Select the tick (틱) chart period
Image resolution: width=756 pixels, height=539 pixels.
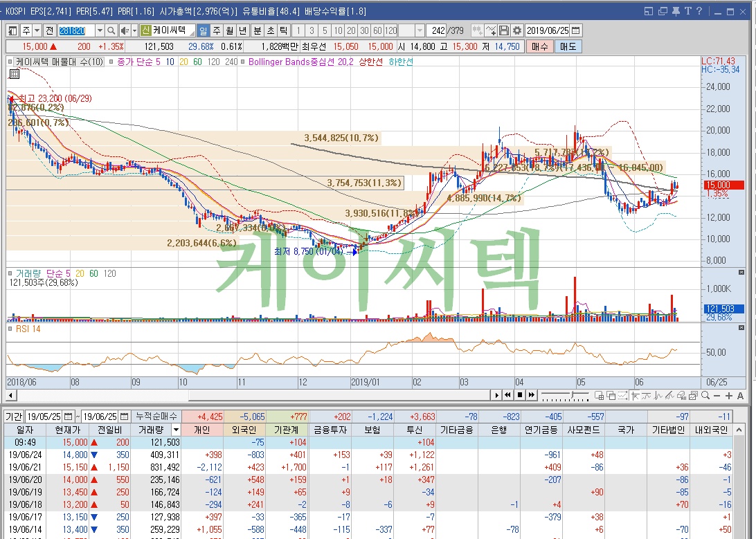[x=284, y=31]
